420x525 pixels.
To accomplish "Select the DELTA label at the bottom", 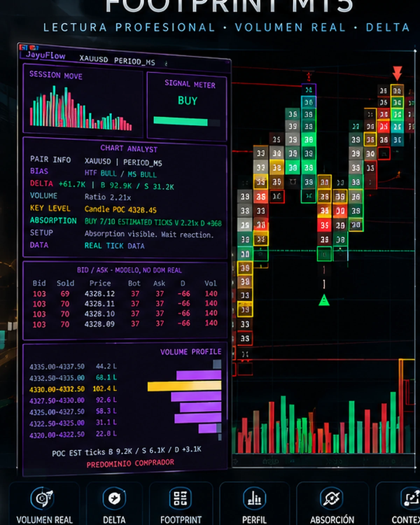I will point(114,520).
